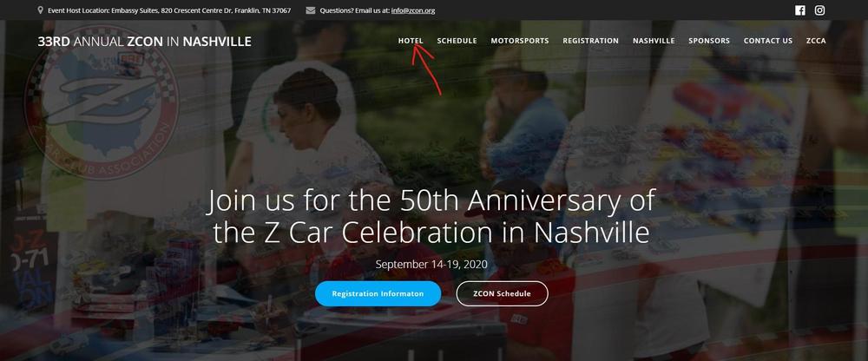868x361 pixels.
Task: Click the ZCON Schedule button
Action: tap(502, 293)
